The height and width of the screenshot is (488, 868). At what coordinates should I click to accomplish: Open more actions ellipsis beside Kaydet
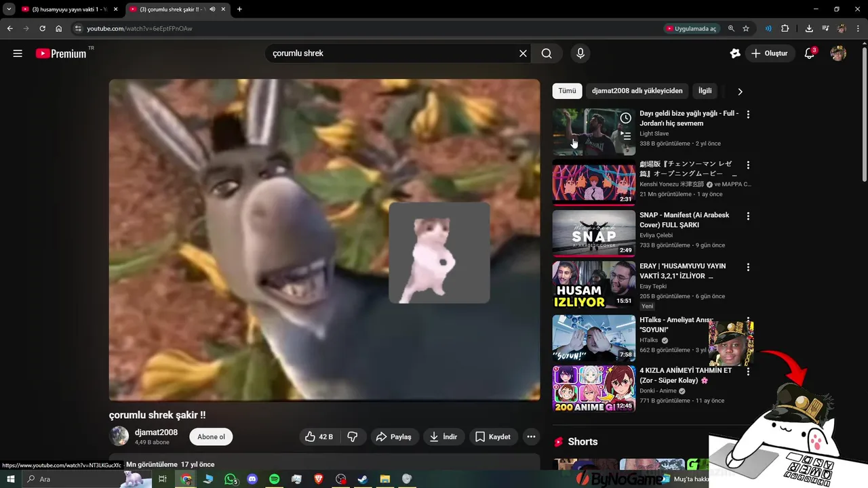(531, 436)
